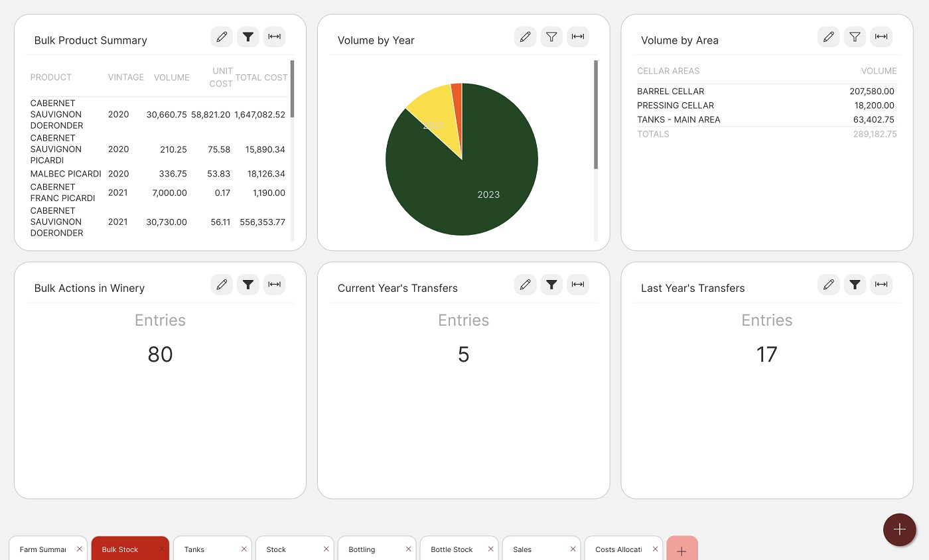929x560 pixels.
Task: Click the round add widget button
Action: [x=899, y=529]
